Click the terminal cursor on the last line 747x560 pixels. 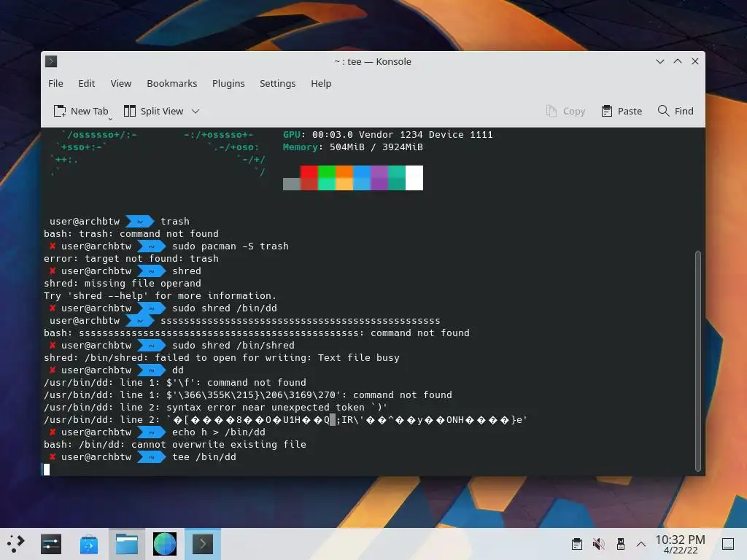click(x=47, y=470)
